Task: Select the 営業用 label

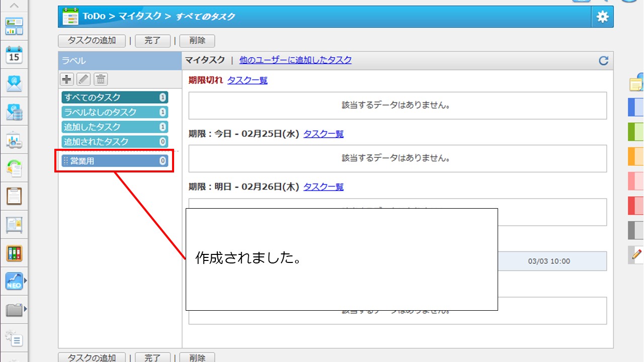Action: pyautogui.click(x=115, y=161)
